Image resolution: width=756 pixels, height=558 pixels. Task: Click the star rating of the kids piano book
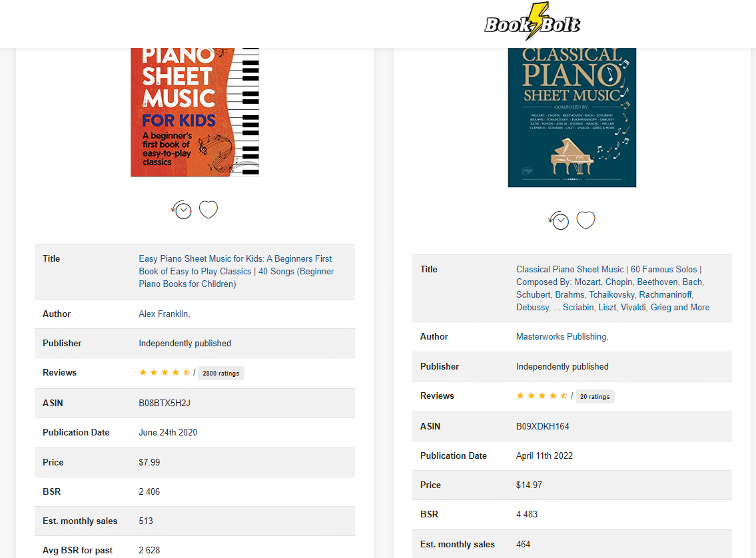point(165,372)
